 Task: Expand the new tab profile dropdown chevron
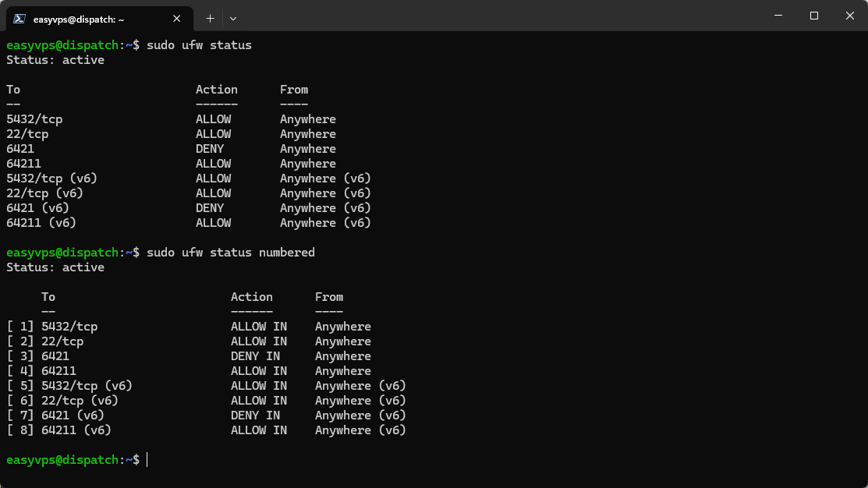[233, 19]
